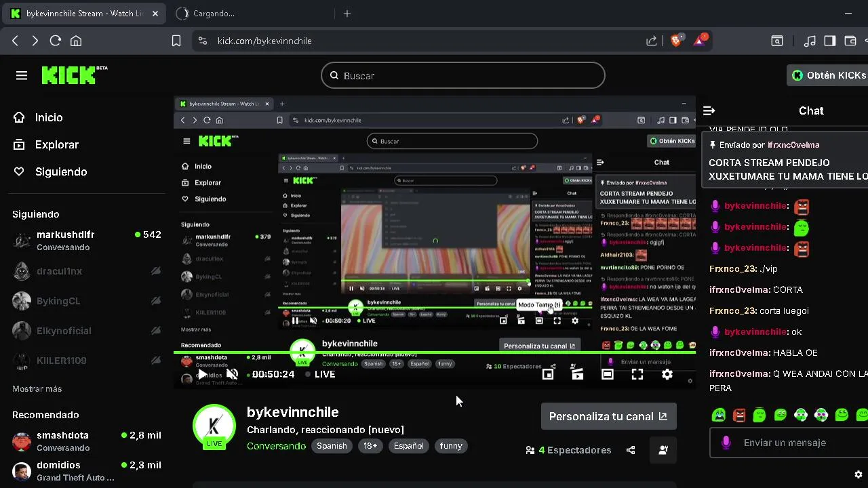The image size is (868, 488).
Task: Open Brave Shields lion icon
Action: point(675,41)
